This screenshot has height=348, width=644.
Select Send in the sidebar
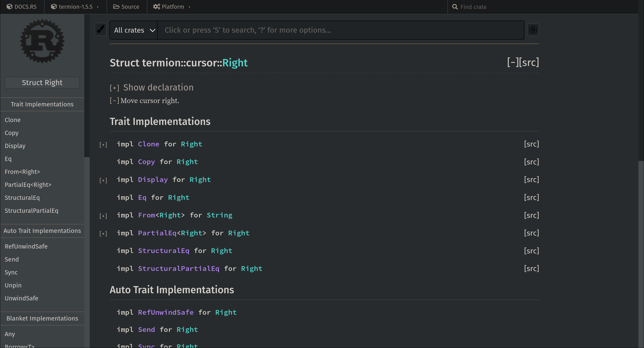coord(11,259)
